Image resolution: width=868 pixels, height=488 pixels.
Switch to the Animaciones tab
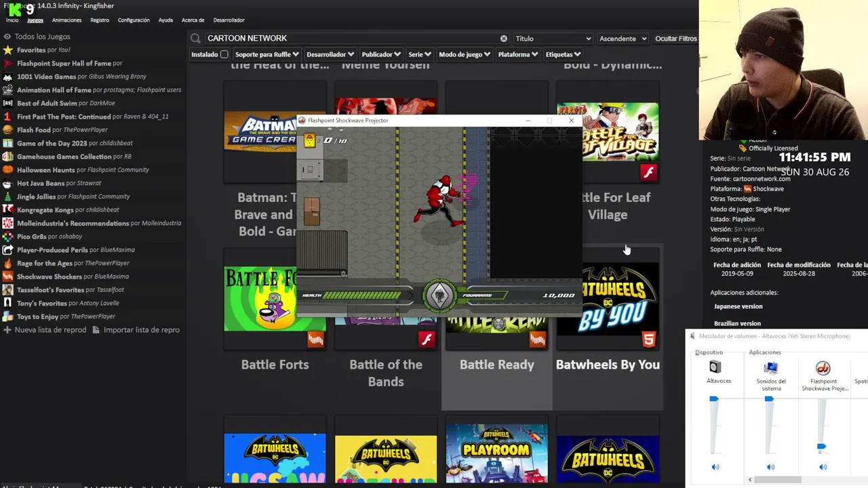(x=66, y=20)
